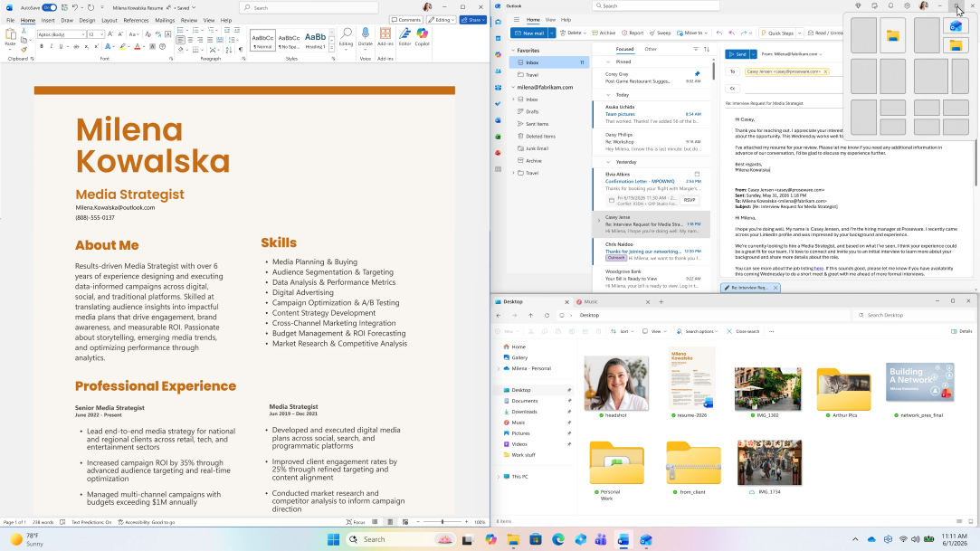The width and height of the screenshot is (980, 551).
Task: Click sort arrows in Outlook message list
Action: [x=707, y=49]
